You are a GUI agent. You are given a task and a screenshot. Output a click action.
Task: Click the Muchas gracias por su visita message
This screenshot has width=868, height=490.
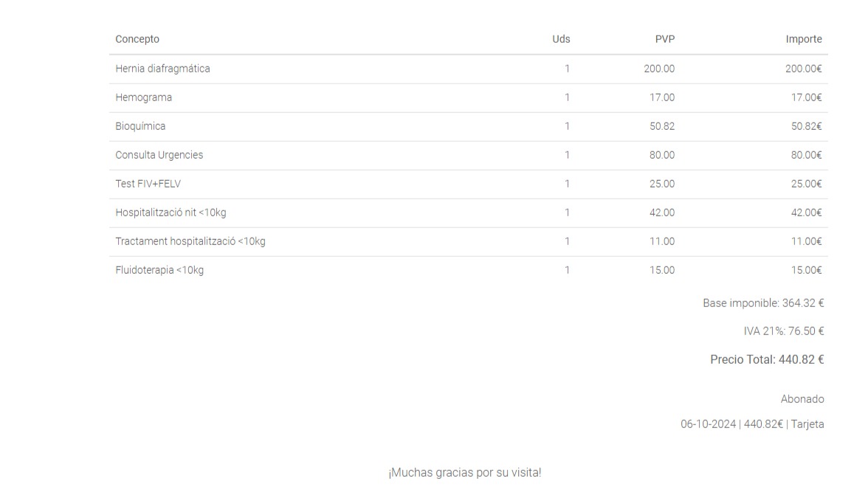(465, 473)
